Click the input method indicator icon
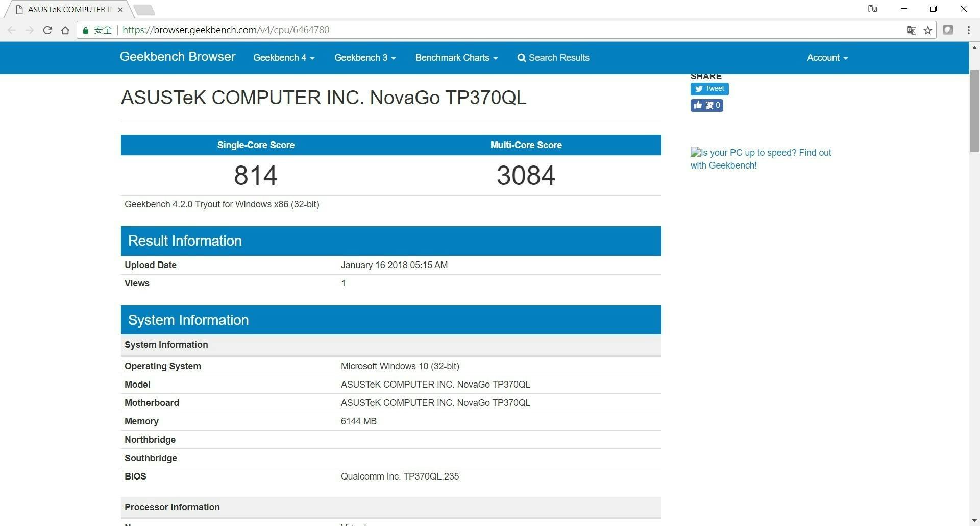The width and height of the screenshot is (980, 526). pos(872,9)
